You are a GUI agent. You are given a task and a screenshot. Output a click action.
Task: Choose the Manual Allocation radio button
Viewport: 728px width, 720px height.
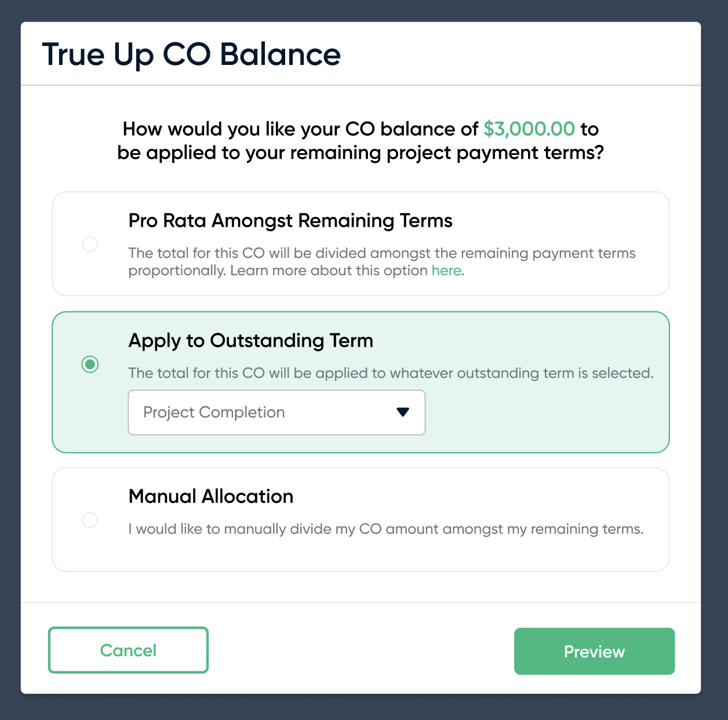point(90,520)
